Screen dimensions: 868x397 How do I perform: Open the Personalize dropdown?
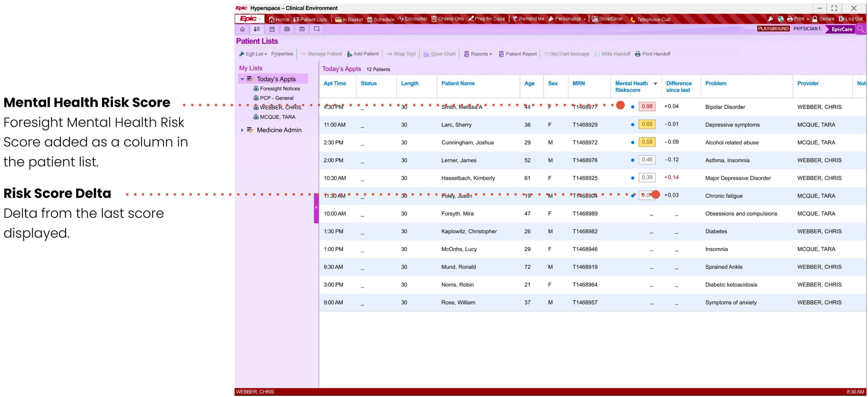point(567,19)
